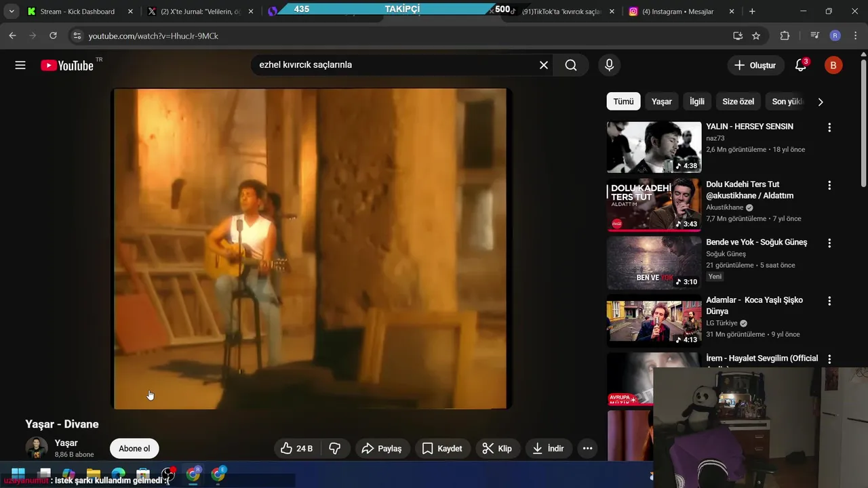Viewport: 868px width, 488px height.
Task: Open the tab search dropdown arrow
Action: [x=12, y=12]
